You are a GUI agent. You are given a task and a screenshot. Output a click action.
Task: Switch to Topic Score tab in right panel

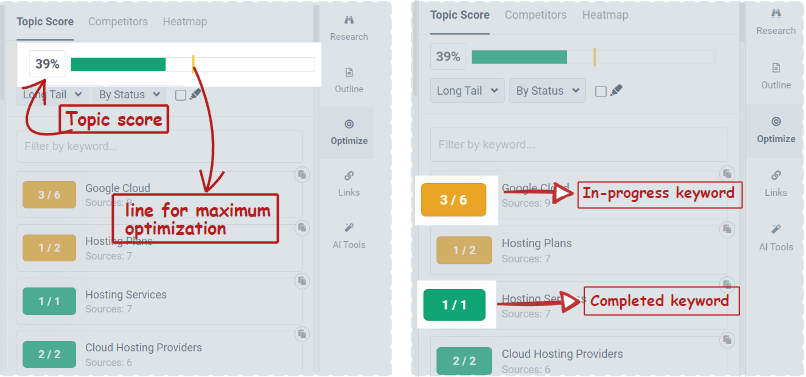[460, 15]
